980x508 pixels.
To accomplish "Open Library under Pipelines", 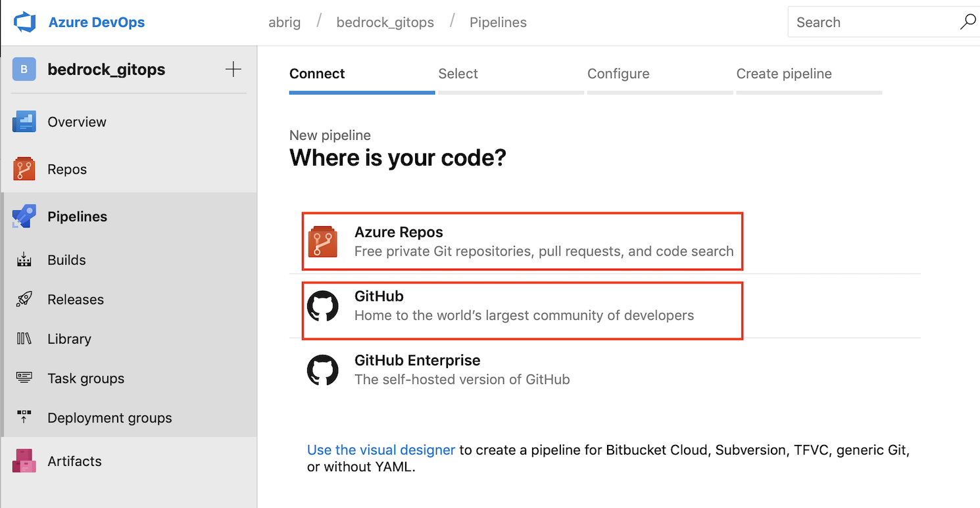I will (x=69, y=339).
